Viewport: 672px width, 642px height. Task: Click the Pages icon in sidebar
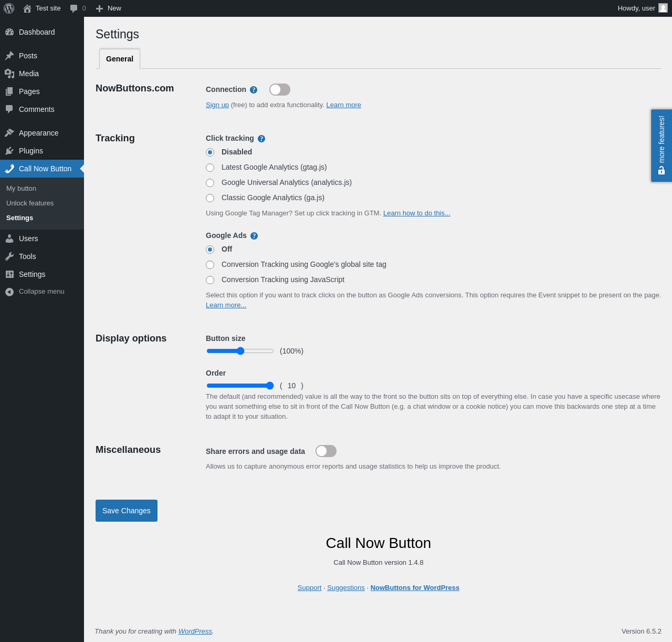pos(9,91)
